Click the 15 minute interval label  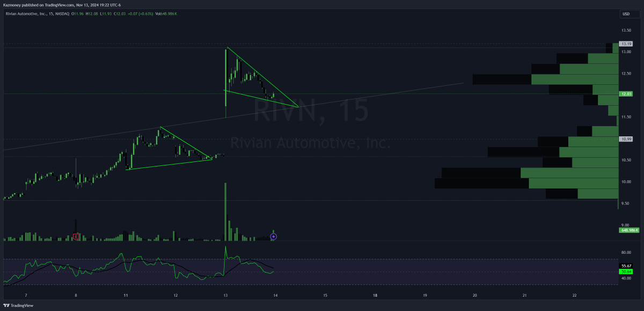(x=51, y=13)
